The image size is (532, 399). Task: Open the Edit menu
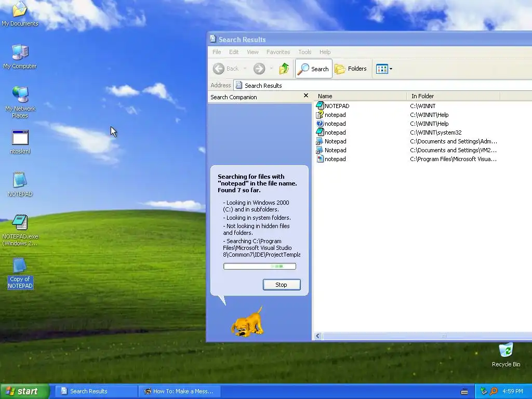(x=234, y=52)
